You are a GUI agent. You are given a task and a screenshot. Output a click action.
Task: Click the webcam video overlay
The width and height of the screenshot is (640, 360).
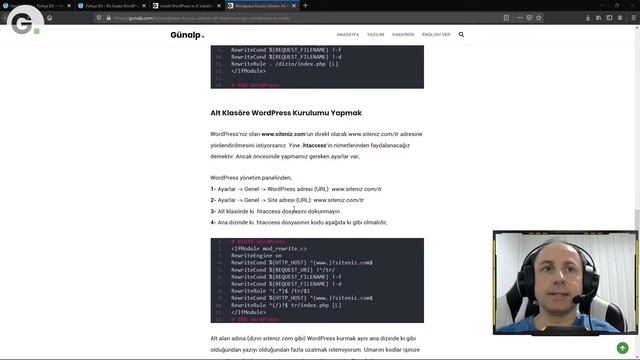[565, 282]
